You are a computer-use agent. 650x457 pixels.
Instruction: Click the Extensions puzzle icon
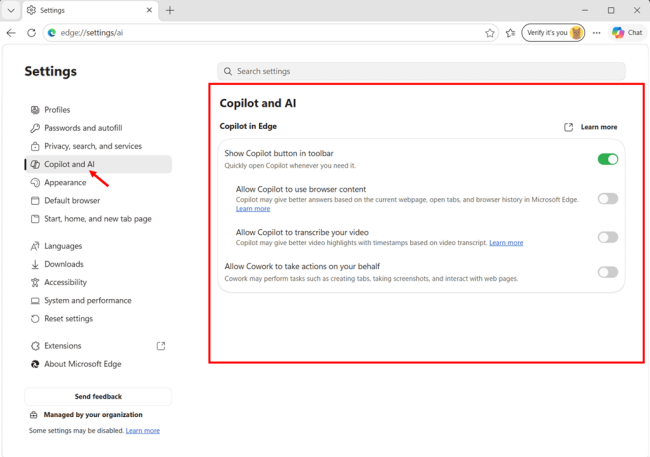click(x=35, y=346)
